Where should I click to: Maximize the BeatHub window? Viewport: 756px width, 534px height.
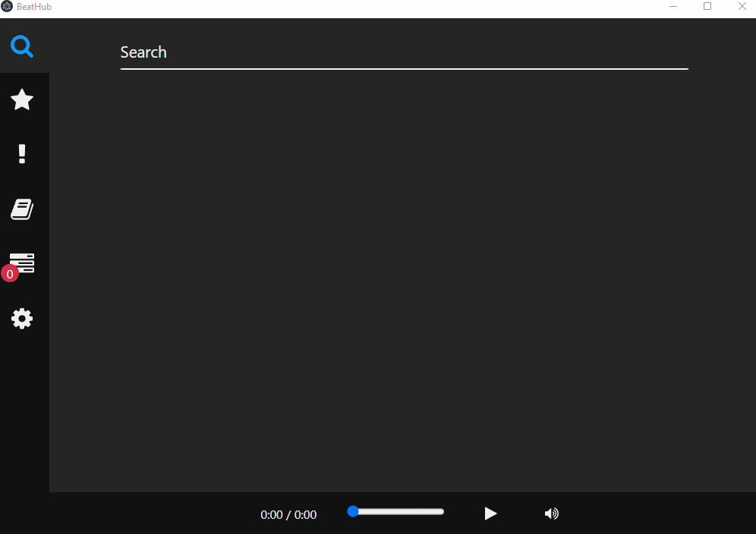(707, 6)
